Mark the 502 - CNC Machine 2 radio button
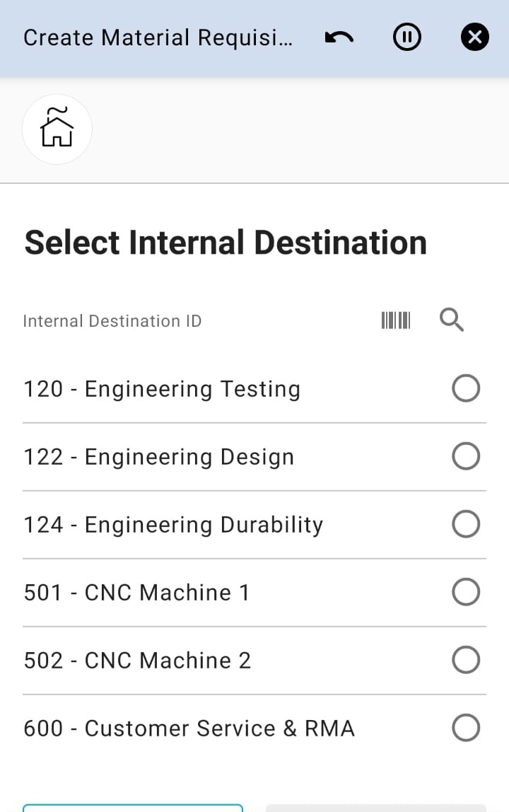The width and height of the screenshot is (509, 812). tap(466, 660)
